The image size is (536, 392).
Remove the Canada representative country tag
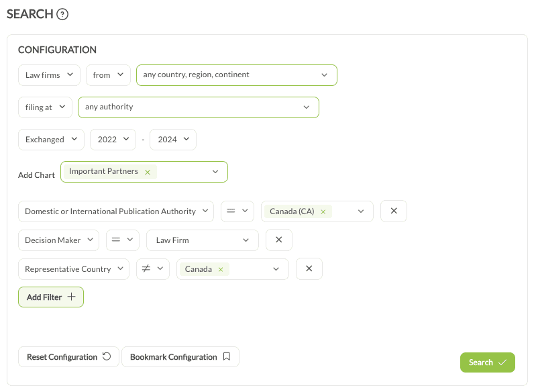221,270
